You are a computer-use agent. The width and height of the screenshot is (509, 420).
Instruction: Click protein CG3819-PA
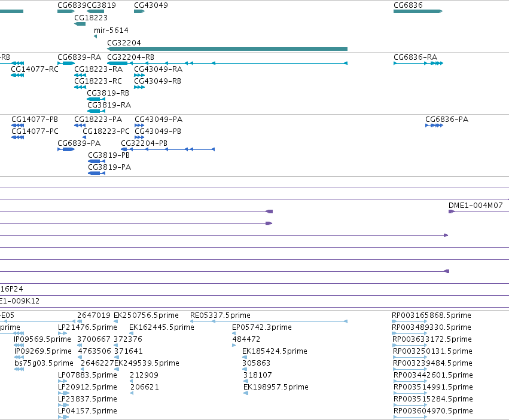click(x=97, y=173)
